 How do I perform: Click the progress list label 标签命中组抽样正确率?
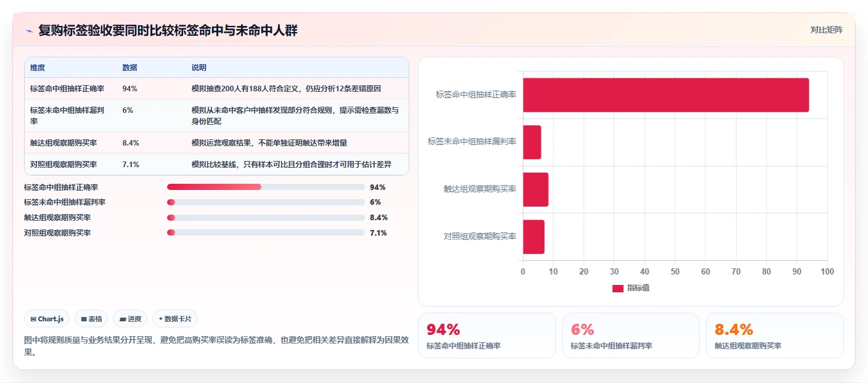[x=61, y=187]
